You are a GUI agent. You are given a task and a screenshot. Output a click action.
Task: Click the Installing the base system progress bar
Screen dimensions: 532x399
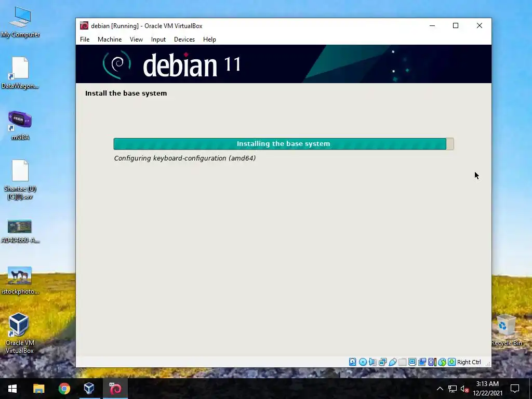click(284, 144)
